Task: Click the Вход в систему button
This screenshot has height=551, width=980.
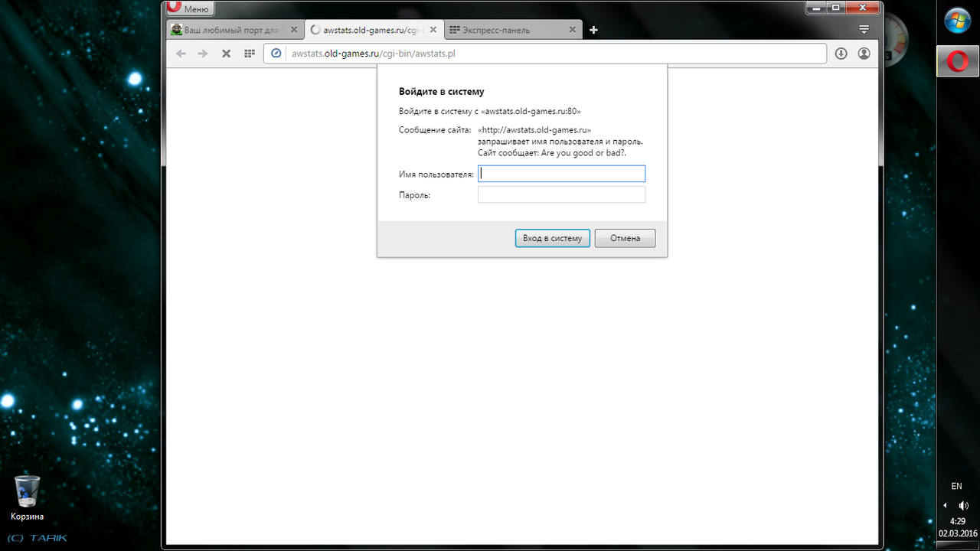Action: (x=552, y=238)
